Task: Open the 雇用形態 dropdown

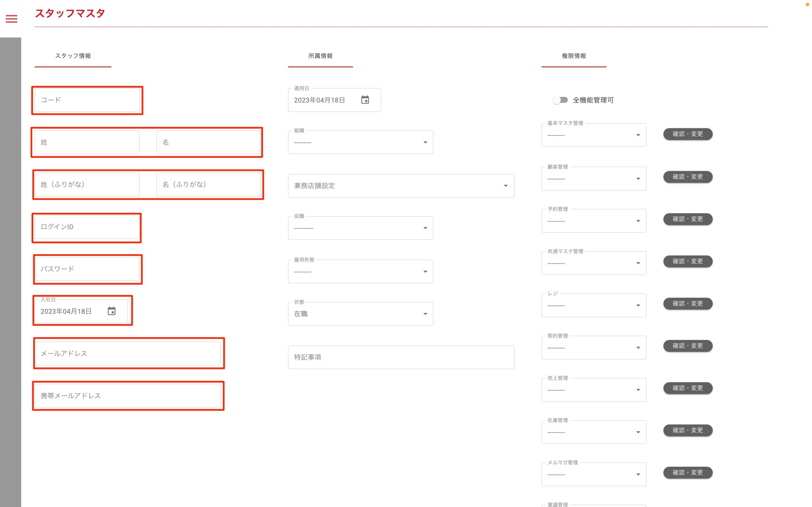Action: (x=360, y=272)
